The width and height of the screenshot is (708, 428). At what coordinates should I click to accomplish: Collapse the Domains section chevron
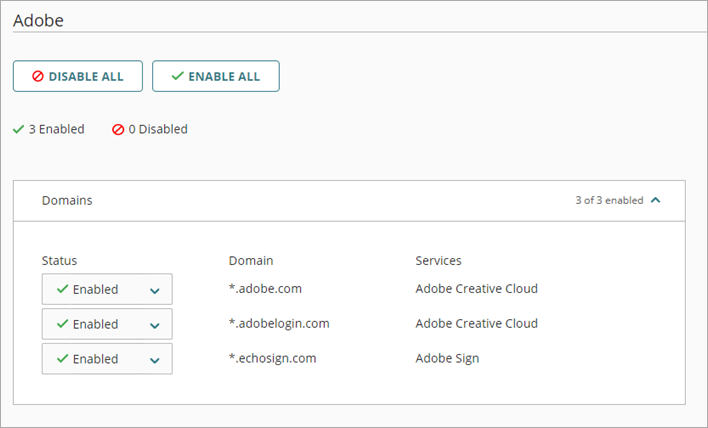point(656,200)
